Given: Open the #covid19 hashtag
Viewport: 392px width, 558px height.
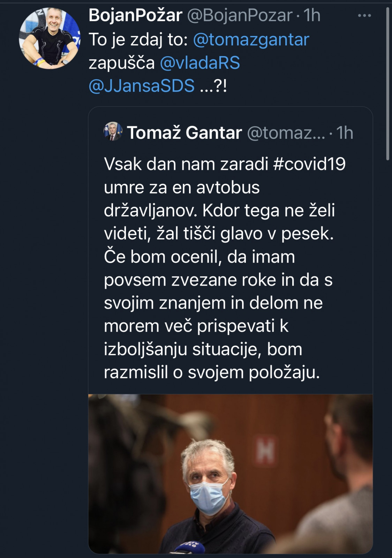Looking at the screenshot, I should (x=309, y=164).
